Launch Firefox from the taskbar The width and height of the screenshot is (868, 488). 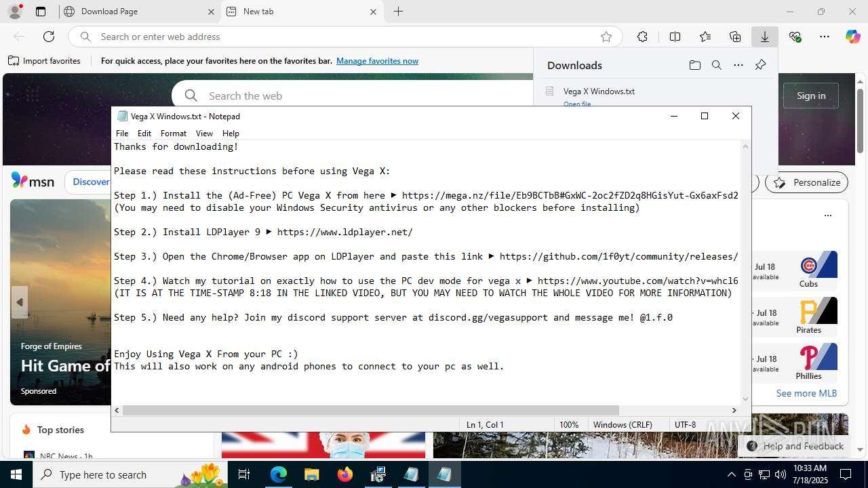pyautogui.click(x=345, y=474)
